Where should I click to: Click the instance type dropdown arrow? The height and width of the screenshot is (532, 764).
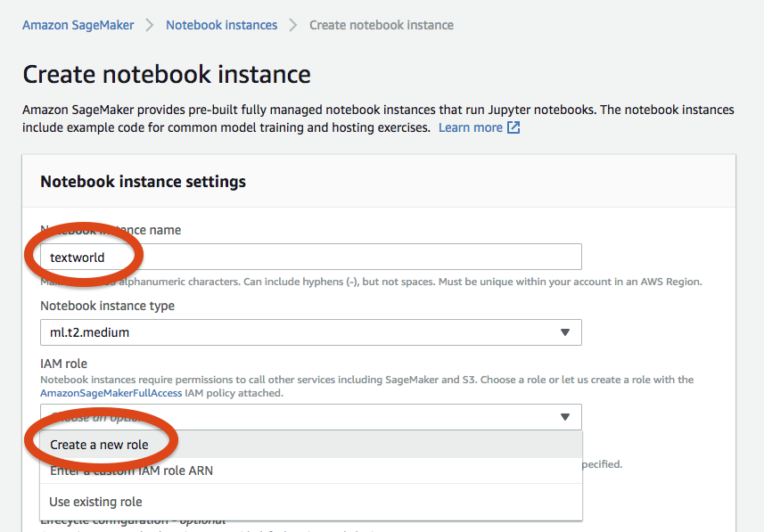tap(564, 332)
